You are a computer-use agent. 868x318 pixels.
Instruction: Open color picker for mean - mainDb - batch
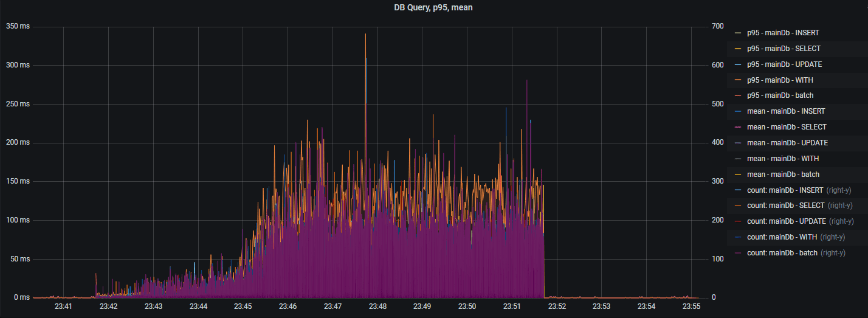[x=738, y=175]
